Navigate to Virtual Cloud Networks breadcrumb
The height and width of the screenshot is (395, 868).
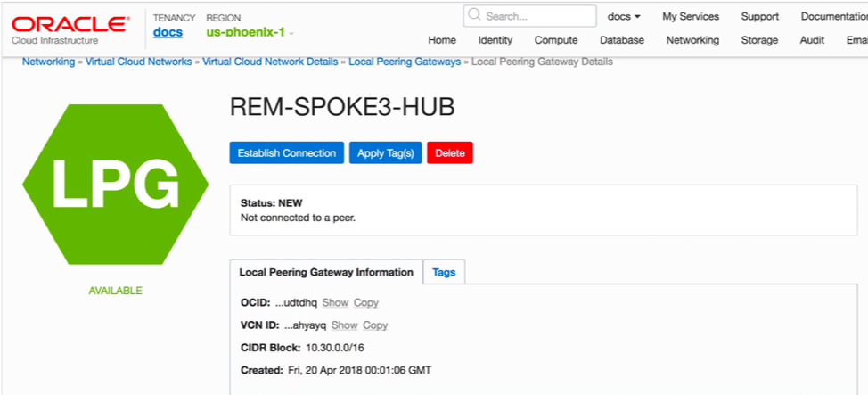click(139, 62)
